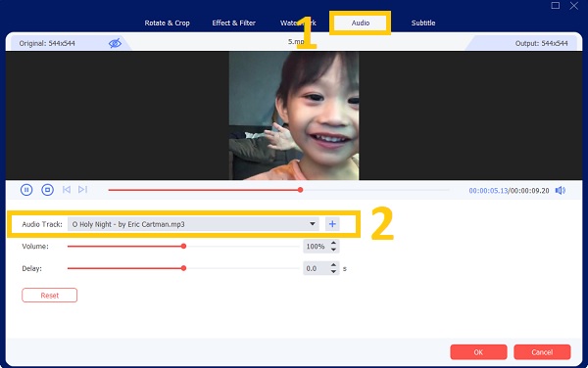Viewport: 588px width, 368px height.
Task: Decrease volume with the down stepper arrow
Action: [333, 250]
